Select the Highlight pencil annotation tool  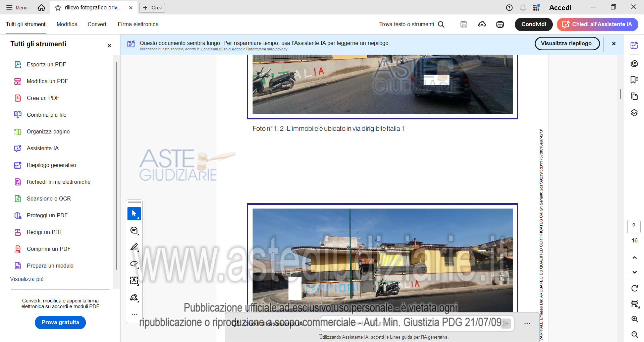(x=134, y=247)
